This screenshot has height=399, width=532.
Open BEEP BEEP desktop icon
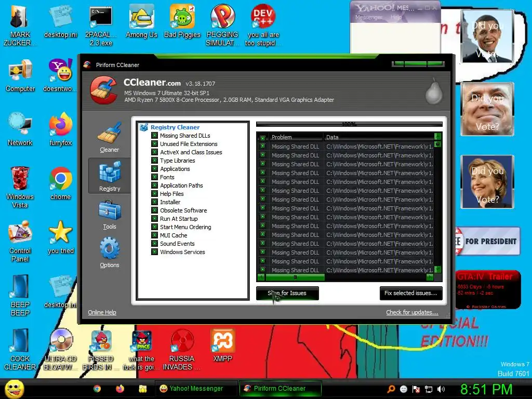(x=20, y=295)
